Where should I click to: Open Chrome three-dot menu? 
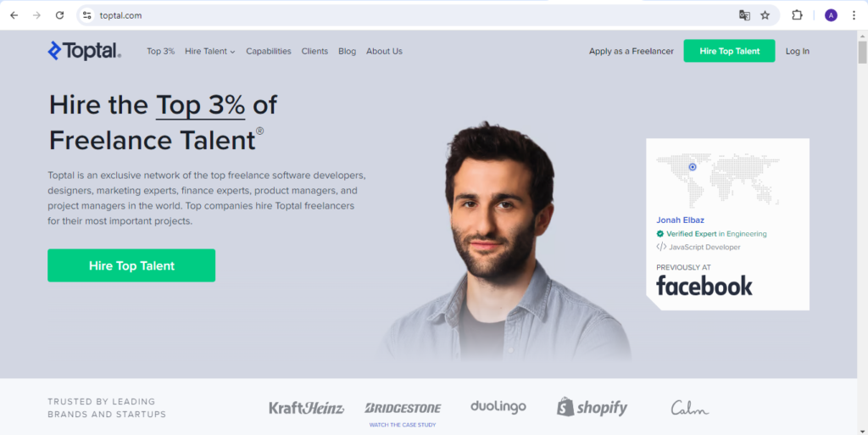tap(854, 15)
